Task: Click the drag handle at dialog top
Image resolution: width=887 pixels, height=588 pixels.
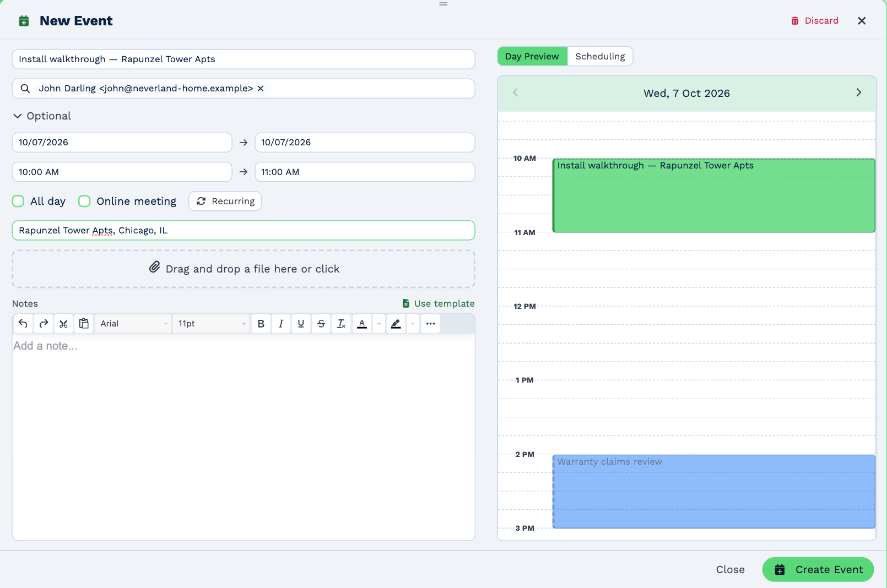Action: 443,4
